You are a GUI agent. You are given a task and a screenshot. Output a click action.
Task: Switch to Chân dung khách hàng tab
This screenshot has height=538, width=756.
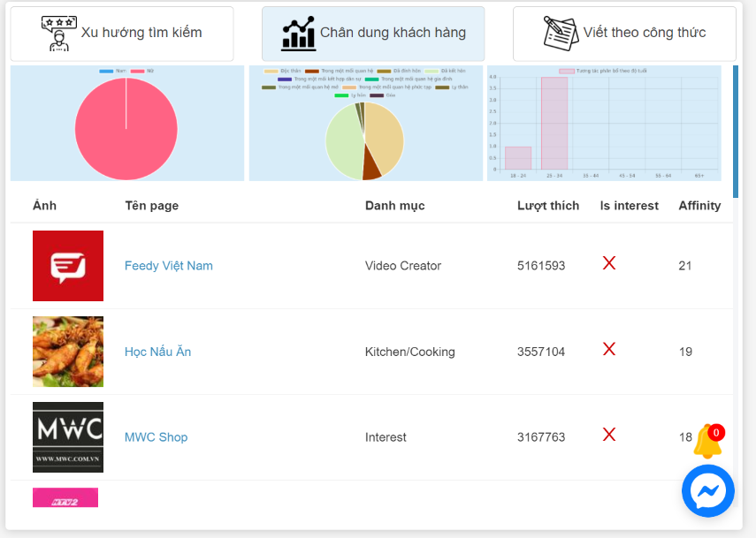click(373, 34)
